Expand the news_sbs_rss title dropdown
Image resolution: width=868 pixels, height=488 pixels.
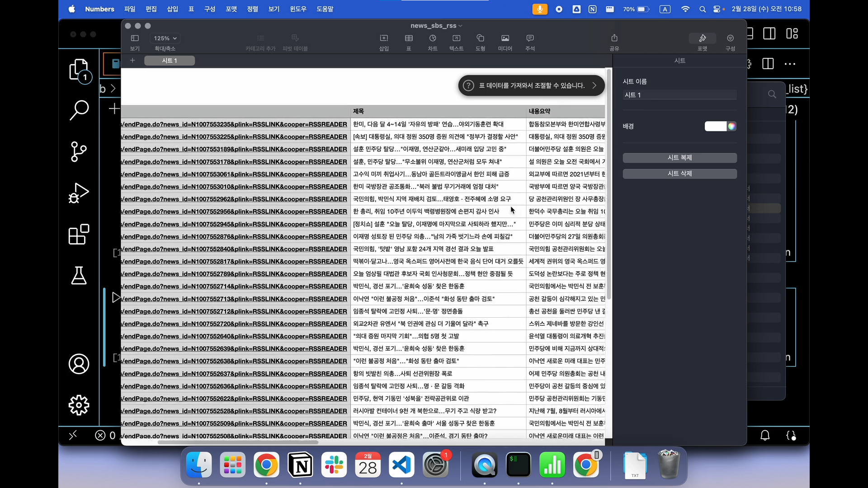tap(461, 26)
